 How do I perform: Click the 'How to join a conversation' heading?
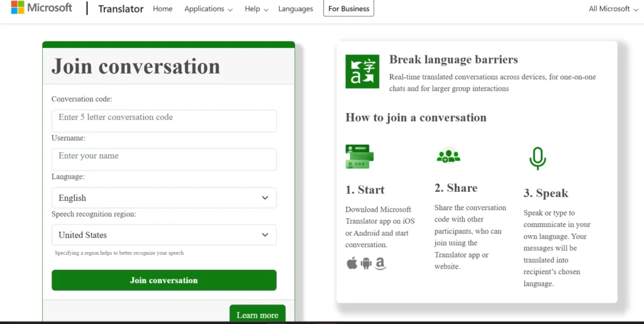pos(416,118)
